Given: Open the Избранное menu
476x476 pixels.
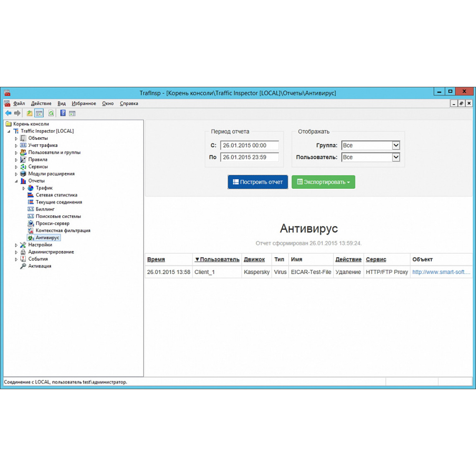Looking at the screenshot, I should 84,104.
